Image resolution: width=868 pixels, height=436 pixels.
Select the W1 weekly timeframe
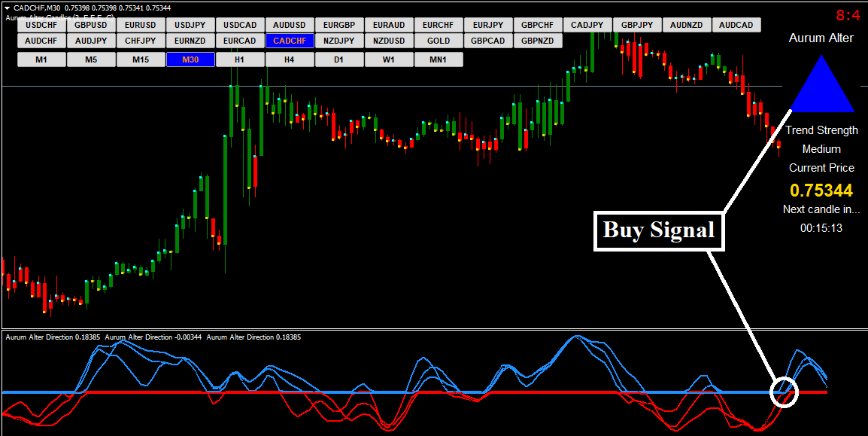(388, 59)
